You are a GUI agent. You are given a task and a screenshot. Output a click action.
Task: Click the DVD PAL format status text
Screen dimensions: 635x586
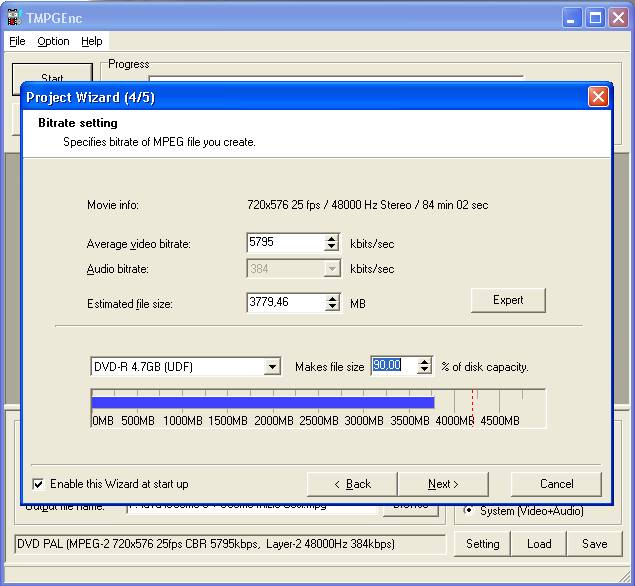click(206, 543)
